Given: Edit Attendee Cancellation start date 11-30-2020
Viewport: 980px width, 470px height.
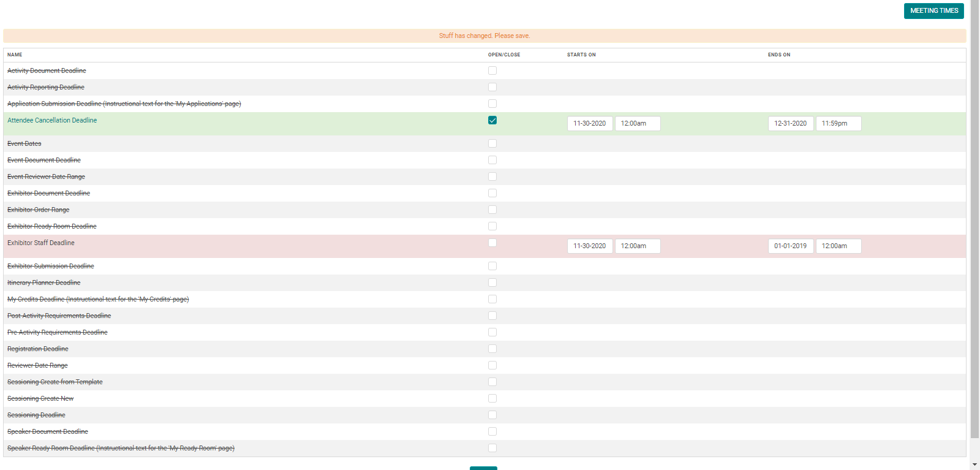Looking at the screenshot, I should [x=590, y=124].
